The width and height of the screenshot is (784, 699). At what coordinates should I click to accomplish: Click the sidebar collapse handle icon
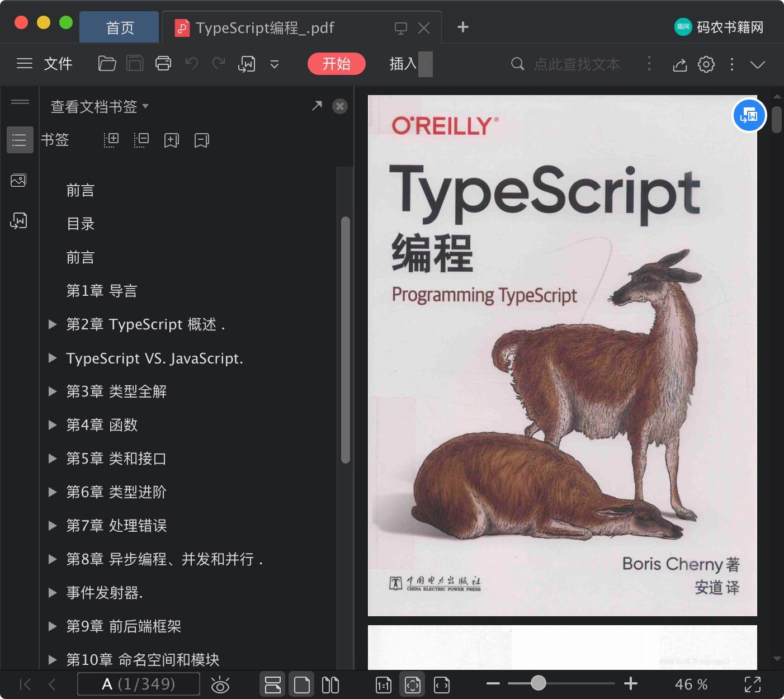20,101
